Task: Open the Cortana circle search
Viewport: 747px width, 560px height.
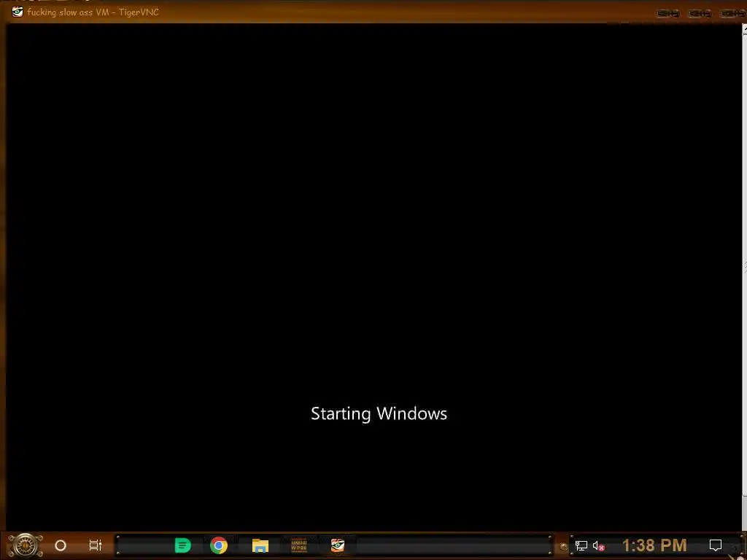Action: [61, 545]
